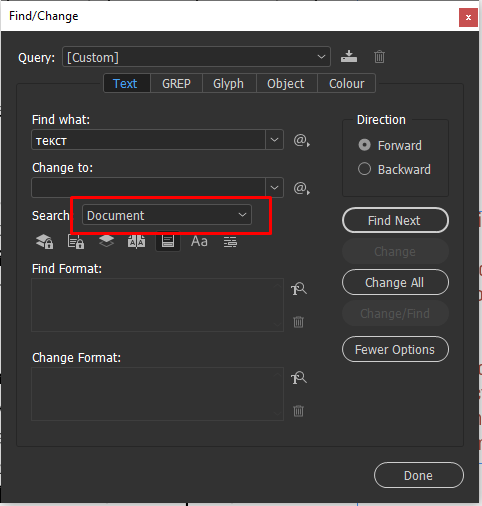The image size is (482, 506).
Task: Specify attributes to find icon
Action: 299,289
